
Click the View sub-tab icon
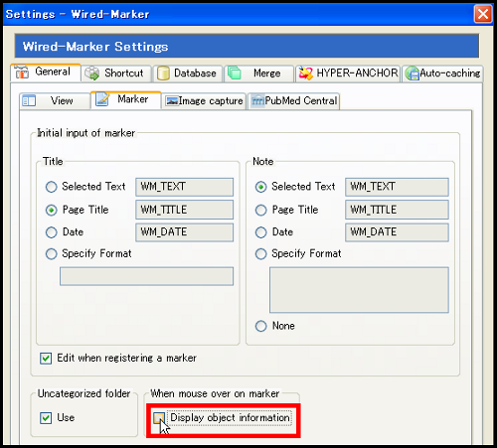click(x=29, y=100)
